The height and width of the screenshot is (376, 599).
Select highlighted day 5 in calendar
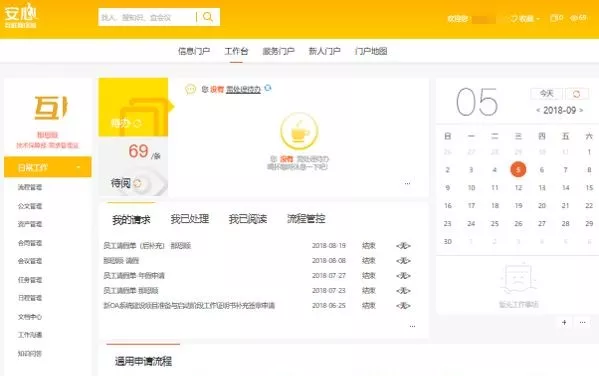click(x=518, y=169)
